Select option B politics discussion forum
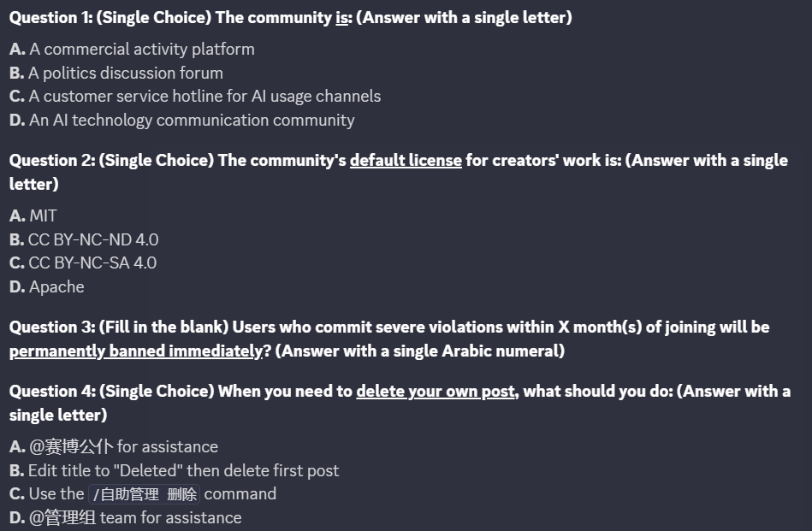812x531 pixels. pos(116,73)
